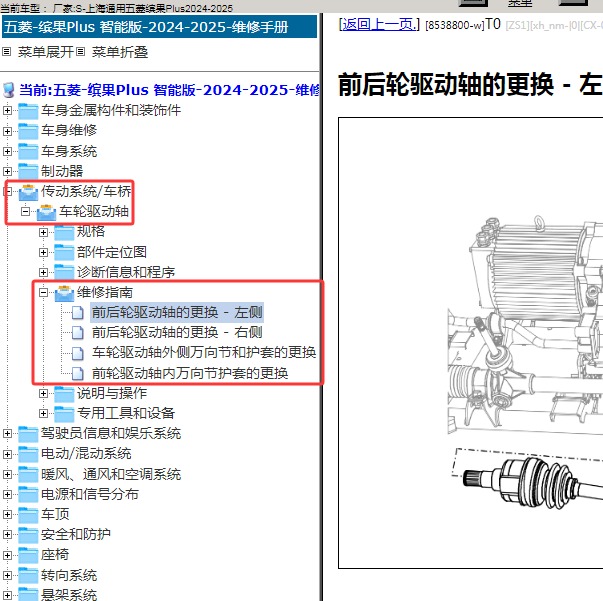Click the 车身系统 folder icon
The image size is (603, 601).
(x=28, y=151)
